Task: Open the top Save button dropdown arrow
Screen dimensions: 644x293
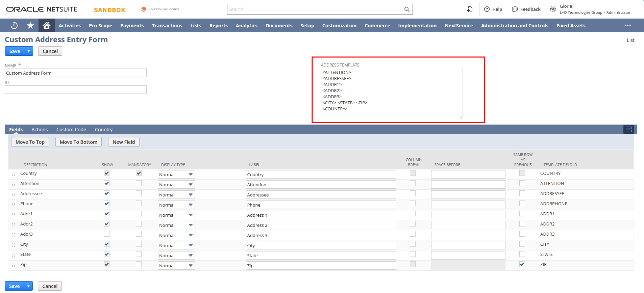Action: tap(29, 51)
